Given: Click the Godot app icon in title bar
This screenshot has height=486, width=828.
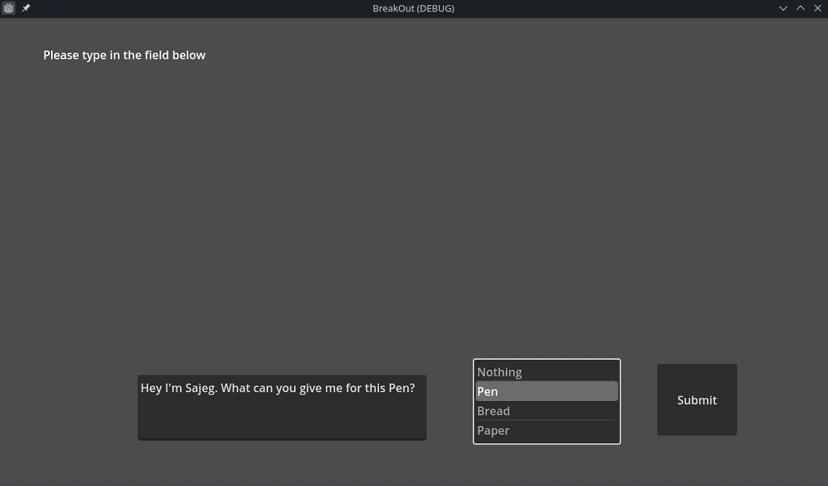Looking at the screenshot, I should 8,8.
